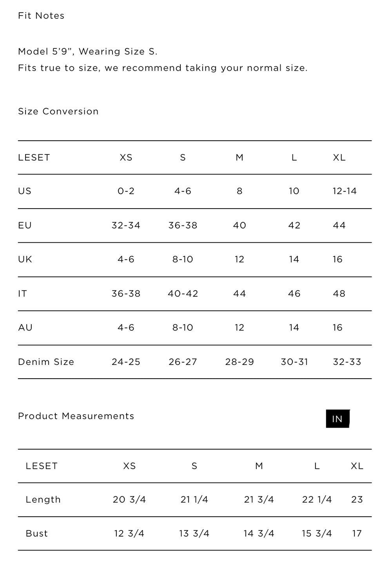392x588 pixels.
Task: Select the Length 20 3/4 value
Action: coord(129,499)
